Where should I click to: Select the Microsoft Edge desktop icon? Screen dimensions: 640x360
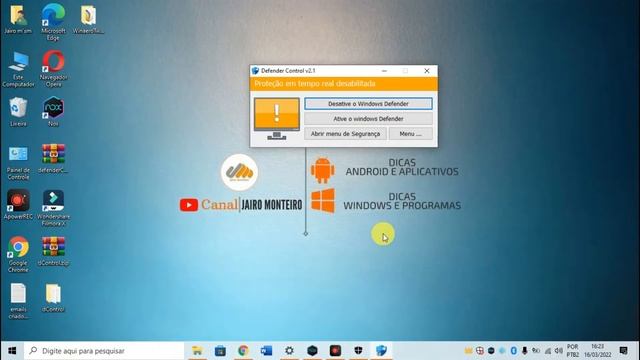coord(53,22)
